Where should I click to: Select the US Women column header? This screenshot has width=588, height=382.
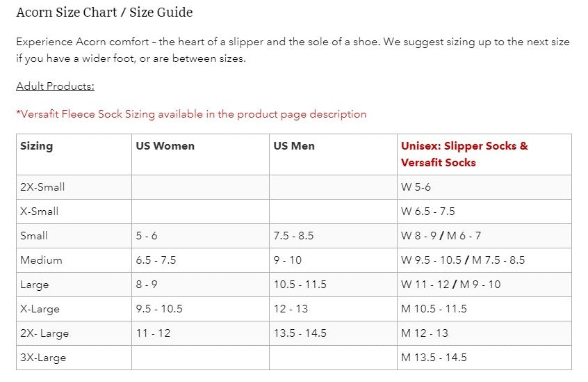point(165,146)
